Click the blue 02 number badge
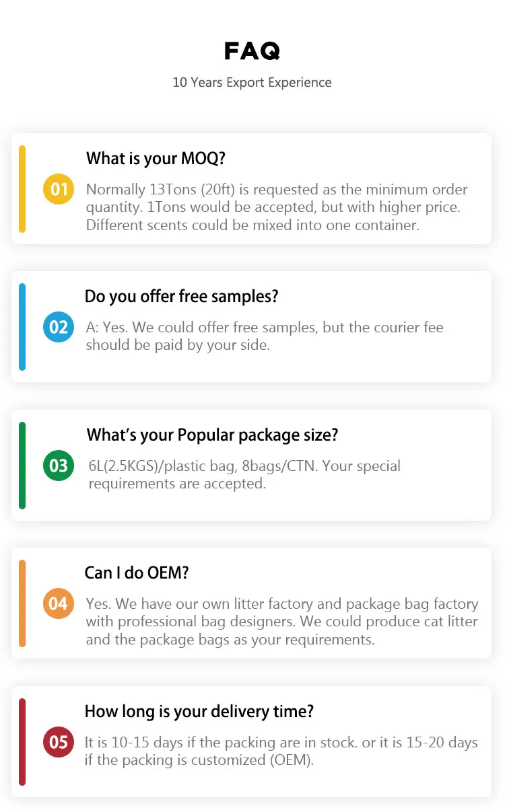 (x=59, y=327)
